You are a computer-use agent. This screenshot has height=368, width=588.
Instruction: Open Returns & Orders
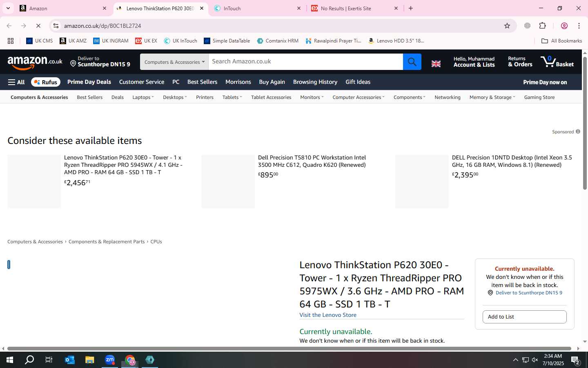pyautogui.click(x=520, y=62)
